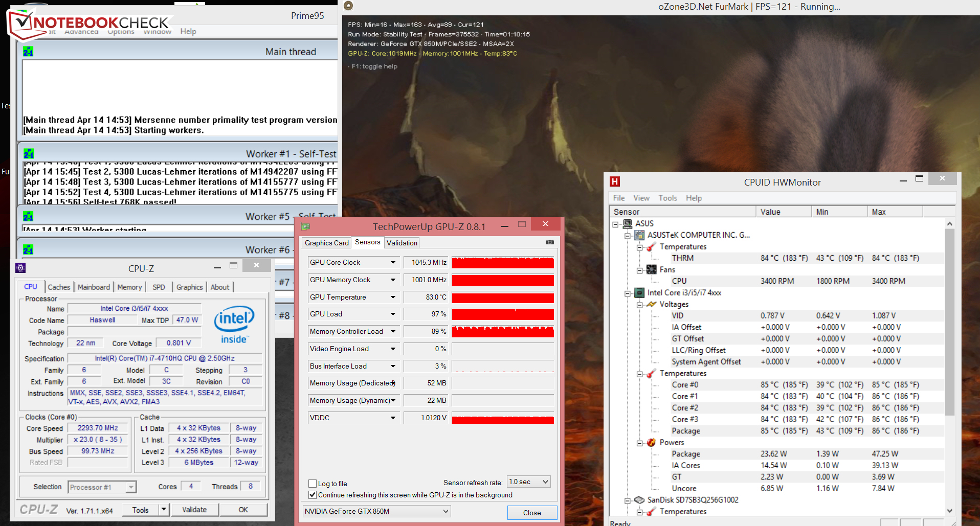
Task: Click the Worker #5 window icon
Action: pos(28,216)
